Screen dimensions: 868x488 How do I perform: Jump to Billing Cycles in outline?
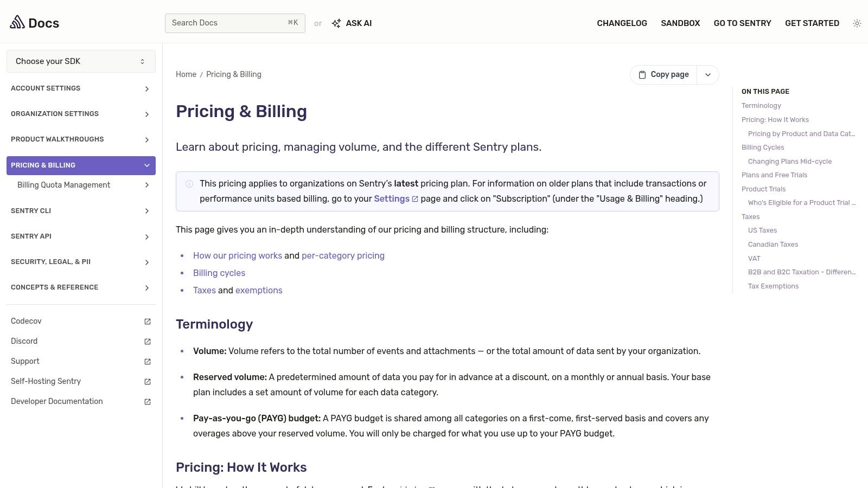(x=763, y=147)
